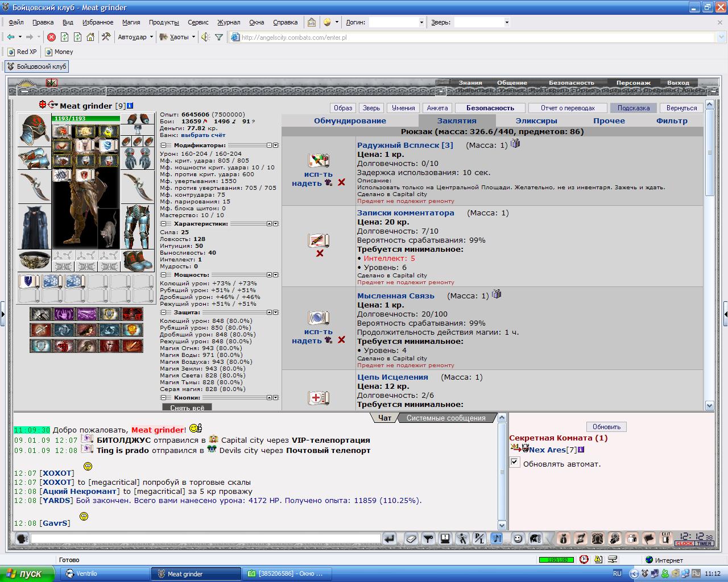Click the RU language indicator in system tray
This screenshot has height=582, width=728.
click(617, 573)
